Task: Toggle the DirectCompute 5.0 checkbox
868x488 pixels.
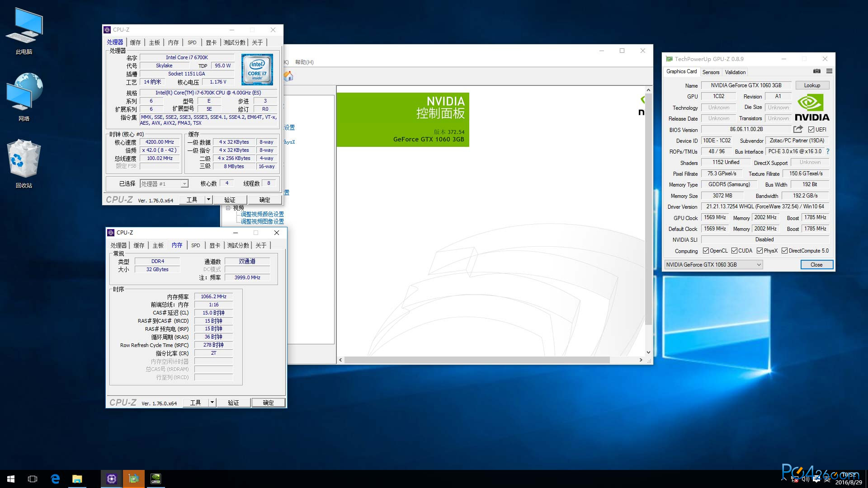Action: coord(785,251)
